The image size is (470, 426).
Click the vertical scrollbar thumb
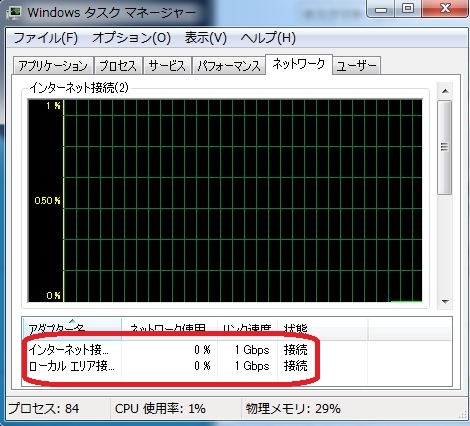445,147
